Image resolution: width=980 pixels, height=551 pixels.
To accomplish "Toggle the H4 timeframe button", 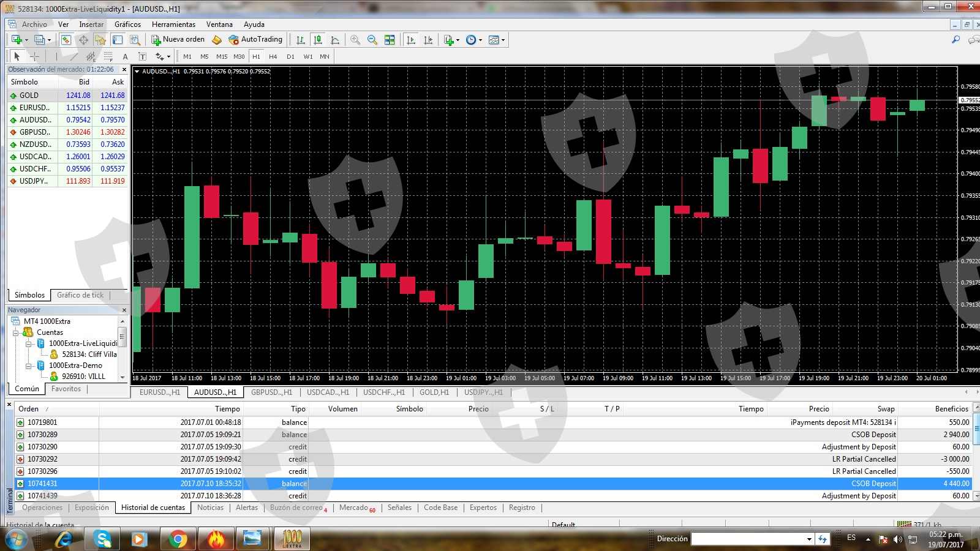I will pos(273,56).
